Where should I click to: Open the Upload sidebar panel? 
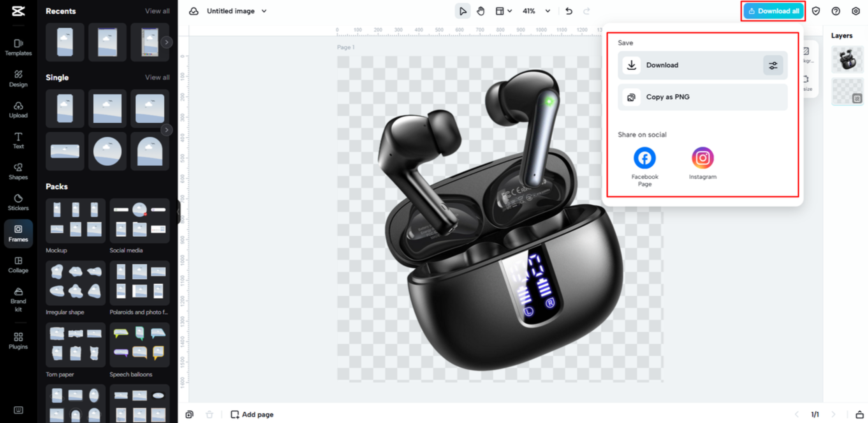click(18, 109)
